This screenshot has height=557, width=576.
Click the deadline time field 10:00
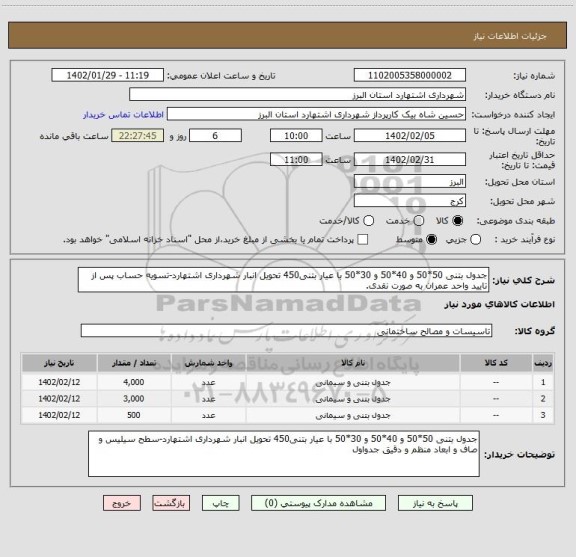(296, 136)
